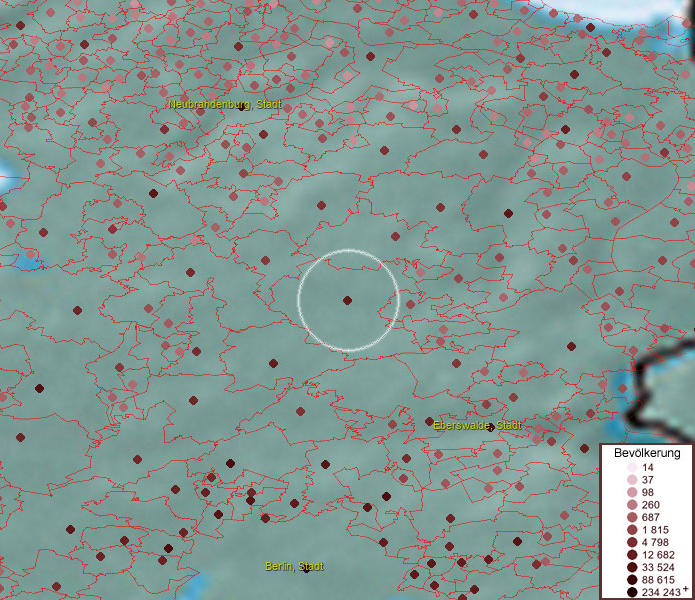Select the legend swatch for 1 815
The image size is (695, 600).
coord(632,530)
